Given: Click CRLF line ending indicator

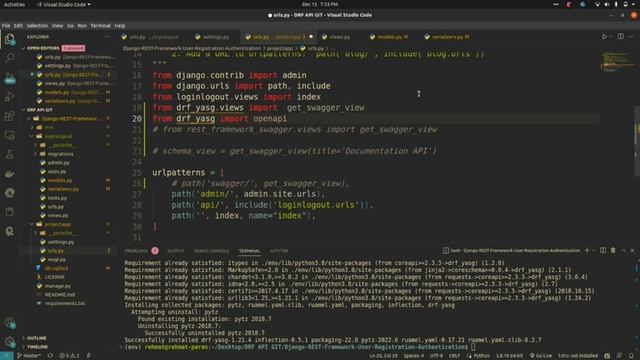Looking at the screenshot, I should pos(454,356).
